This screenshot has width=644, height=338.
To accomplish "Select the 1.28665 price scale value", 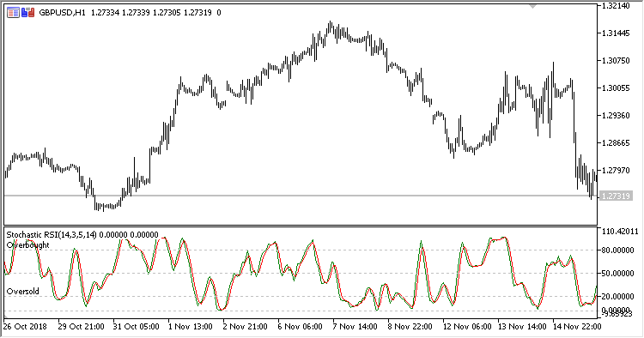I will 616,143.
